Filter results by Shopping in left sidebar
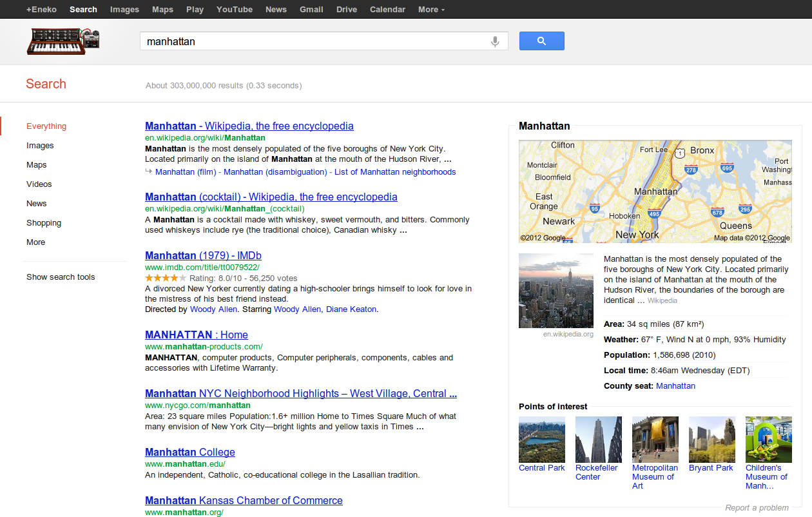 (x=44, y=223)
